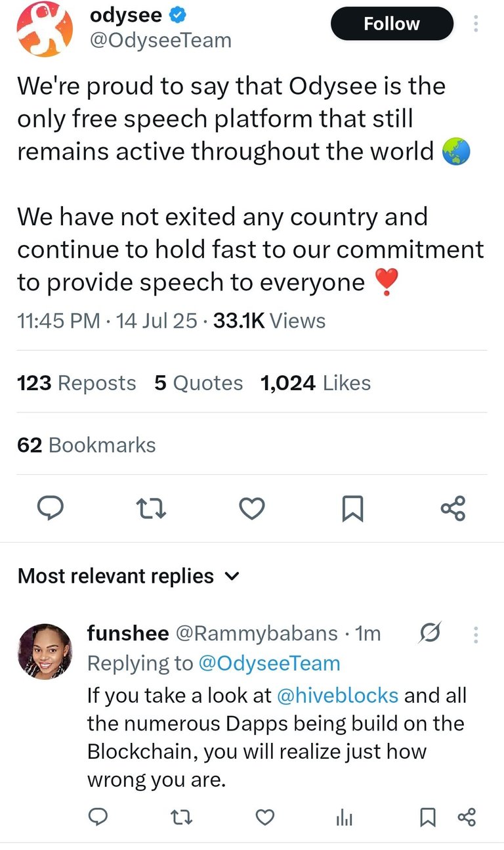Follow the OdyseeTeam account
Screen dimensions: 504x850
(x=392, y=24)
